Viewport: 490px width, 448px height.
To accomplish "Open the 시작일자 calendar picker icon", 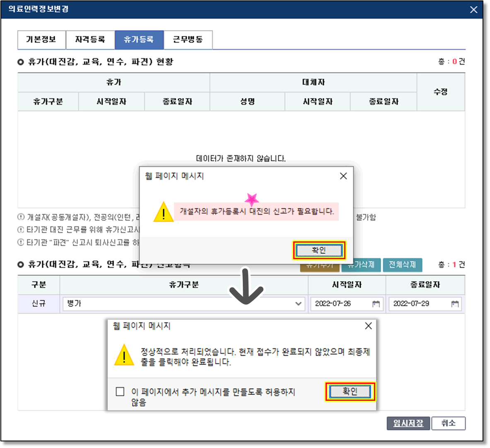I will coord(376,304).
